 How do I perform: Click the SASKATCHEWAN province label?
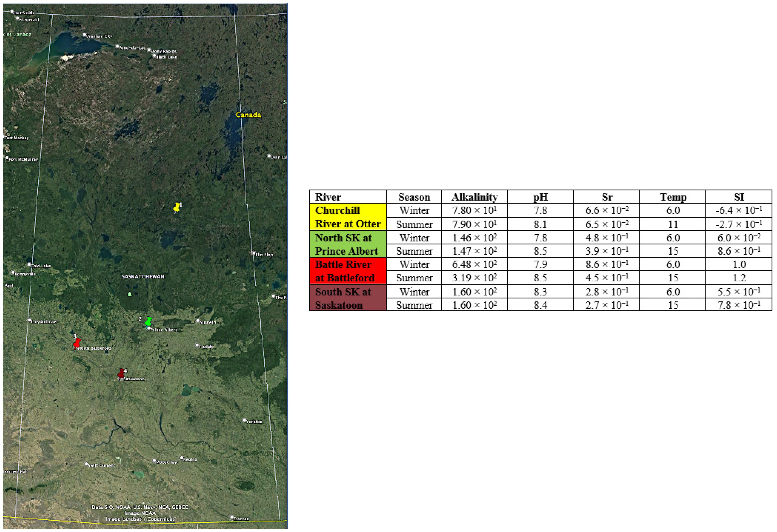143,276
